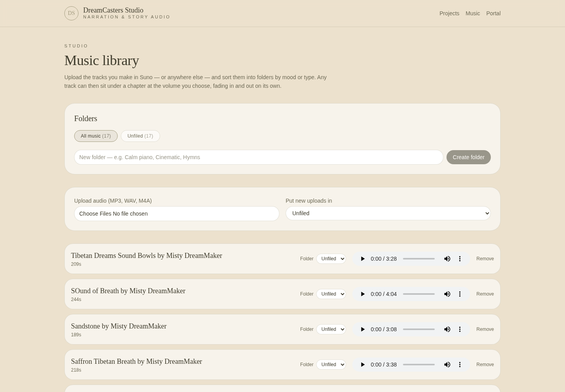Seek on SOund of Breath progress bar
This screenshot has width=565, height=392.
click(419, 294)
